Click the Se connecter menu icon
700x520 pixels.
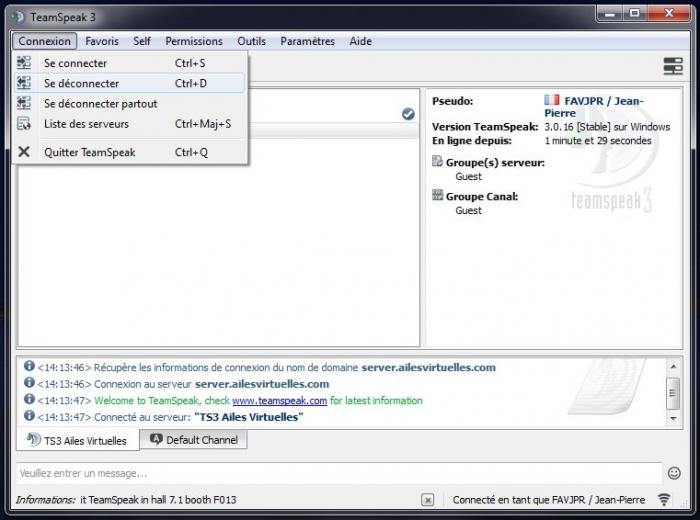click(24, 62)
